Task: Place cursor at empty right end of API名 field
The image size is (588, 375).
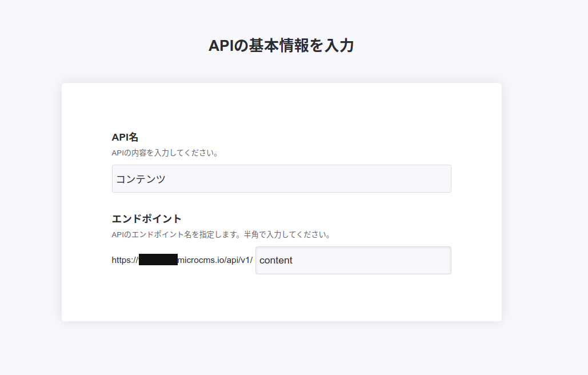Action: [400, 179]
